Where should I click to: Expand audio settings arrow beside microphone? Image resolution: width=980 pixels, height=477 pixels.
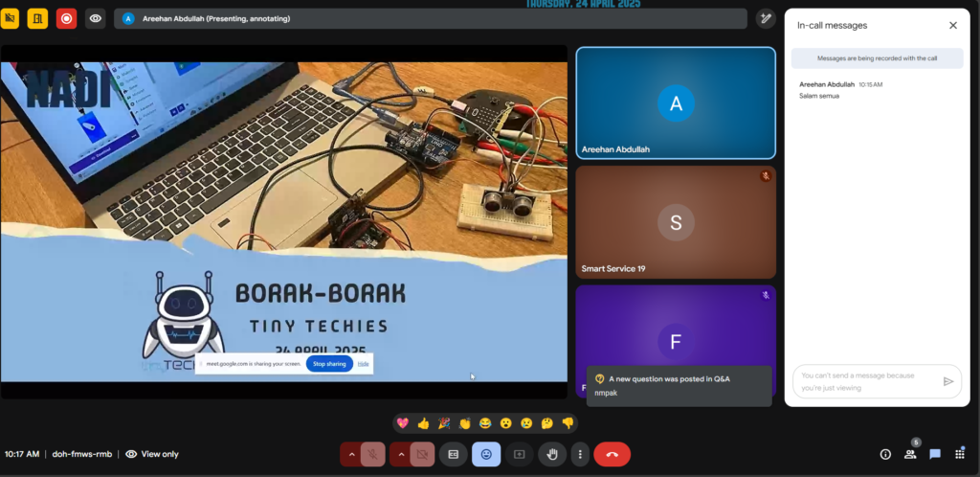[x=350, y=455]
